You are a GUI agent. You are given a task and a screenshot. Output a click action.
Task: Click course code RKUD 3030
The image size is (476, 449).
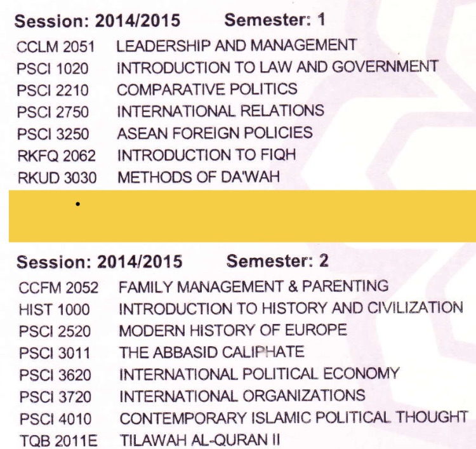tap(57, 178)
